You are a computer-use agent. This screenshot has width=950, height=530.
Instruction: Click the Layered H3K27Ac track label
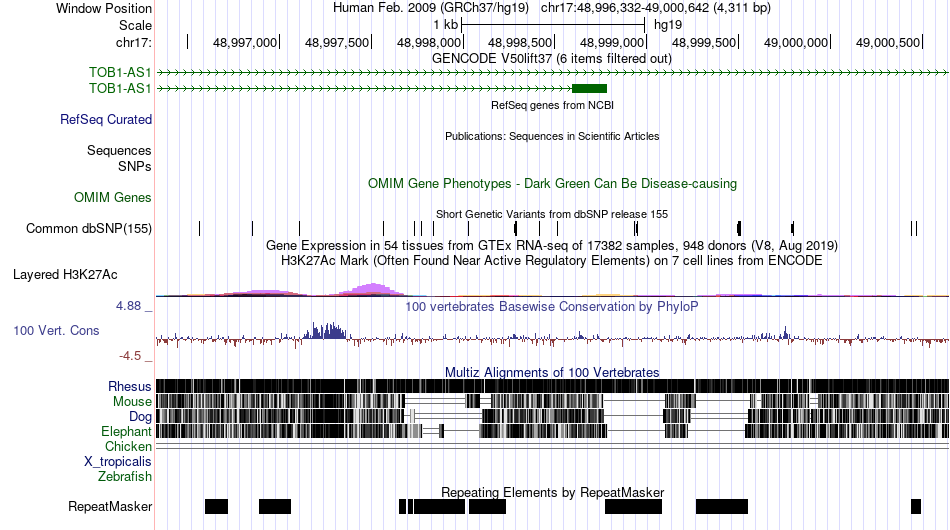(x=65, y=274)
